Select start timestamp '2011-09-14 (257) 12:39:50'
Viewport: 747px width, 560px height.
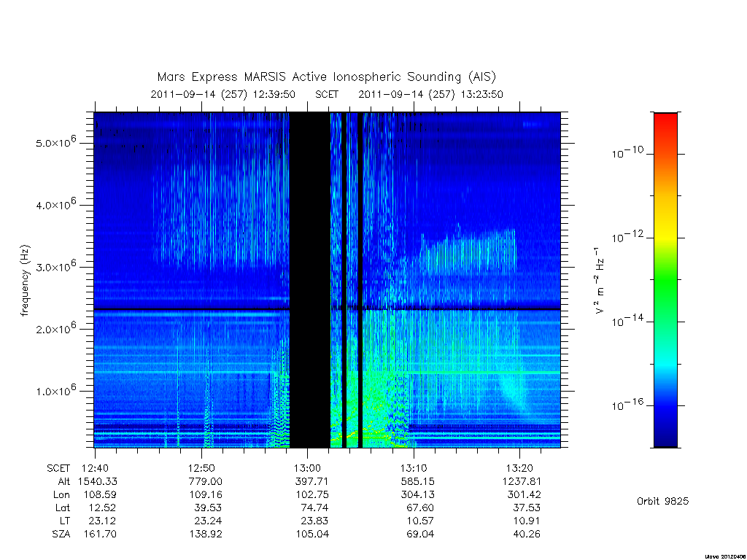click(223, 94)
